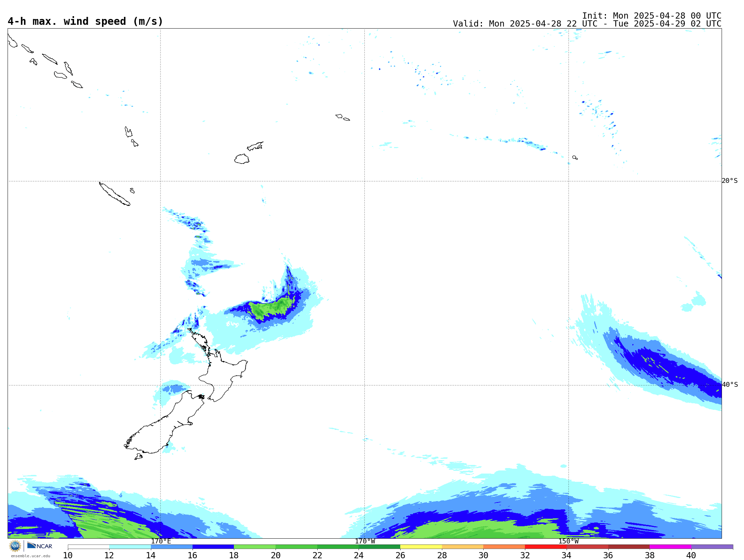744x560 pixels.
Task: Open the ensemble.ucar.edu link text
Action: pos(31,556)
